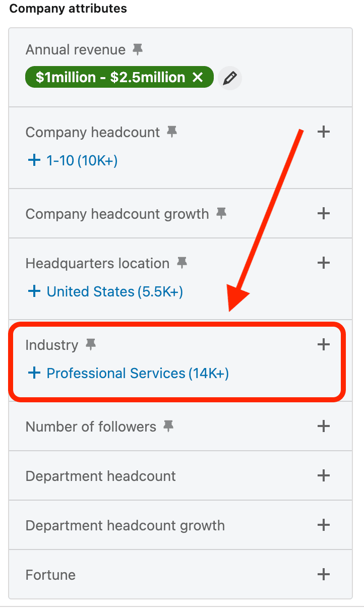Click plus icon for Department headcount growth
Screen dimensions: 364x609
323,525
